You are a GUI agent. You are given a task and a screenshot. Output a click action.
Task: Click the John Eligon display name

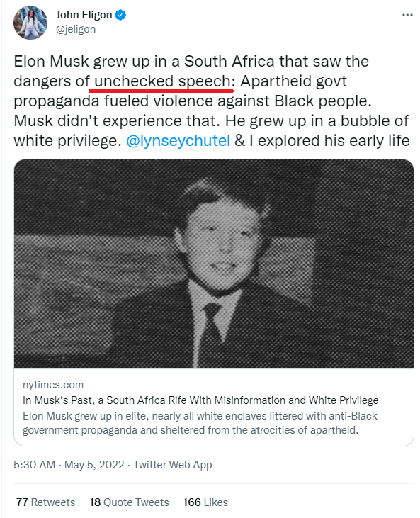coord(84,15)
